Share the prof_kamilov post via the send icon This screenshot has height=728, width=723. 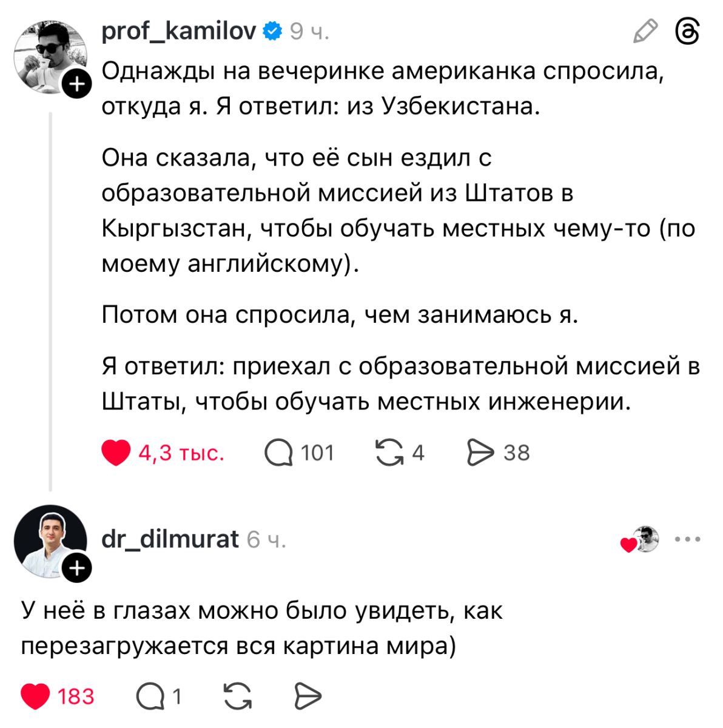click(x=480, y=453)
